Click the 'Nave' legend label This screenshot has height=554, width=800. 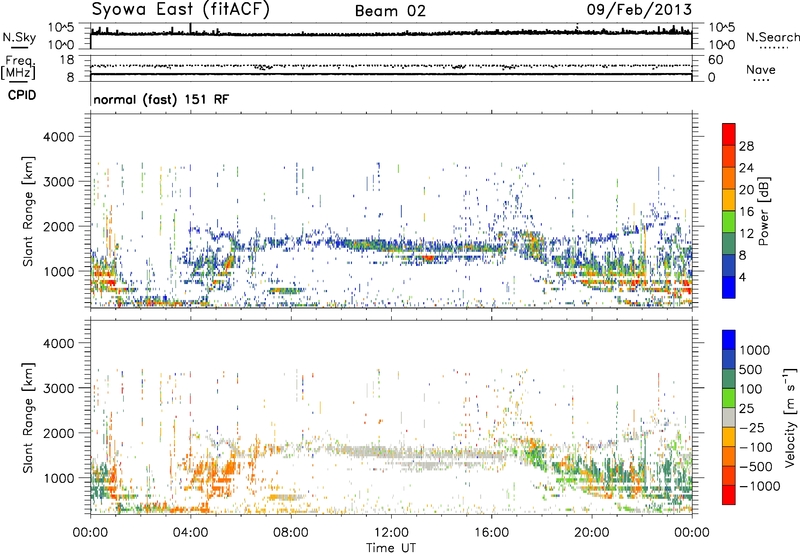coord(761,69)
